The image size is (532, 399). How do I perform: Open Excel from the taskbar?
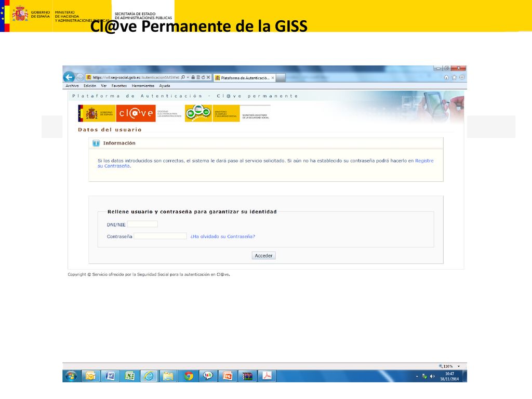[130, 376]
